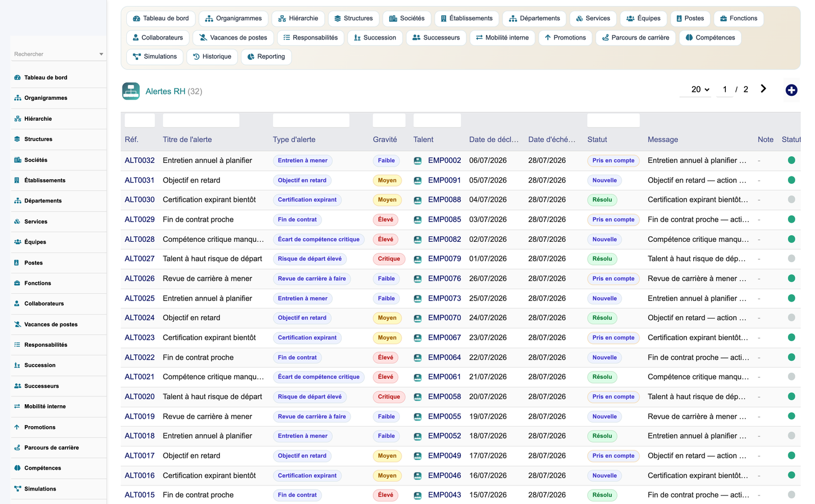Image resolution: width=815 pixels, height=504 pixels.
Task: Click the Organigrammes sidebar icon
Action: pyautogui.click(x=17, y=98)
